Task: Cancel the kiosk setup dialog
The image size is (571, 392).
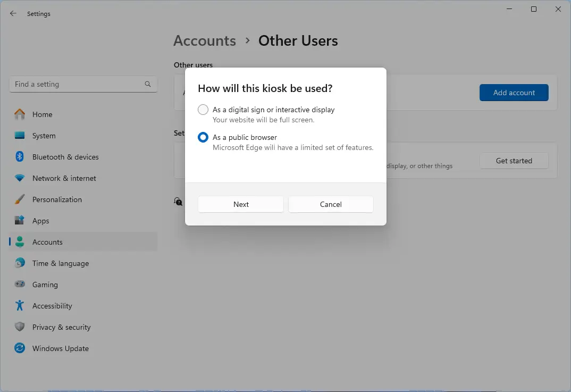Action: click(x=331, y=204)
